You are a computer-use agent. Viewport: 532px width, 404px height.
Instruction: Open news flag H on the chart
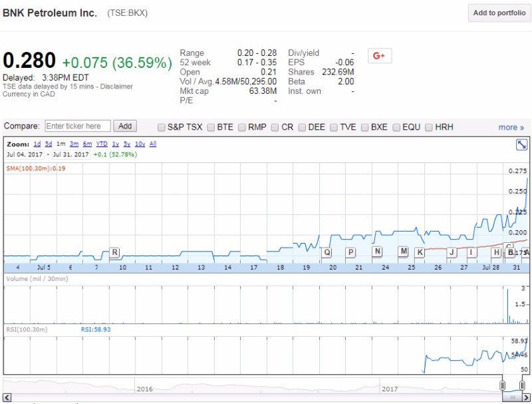tap(496, 253)
